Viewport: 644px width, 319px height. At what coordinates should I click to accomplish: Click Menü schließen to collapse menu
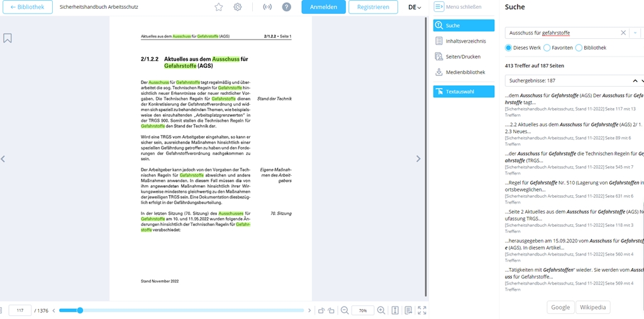458,6
